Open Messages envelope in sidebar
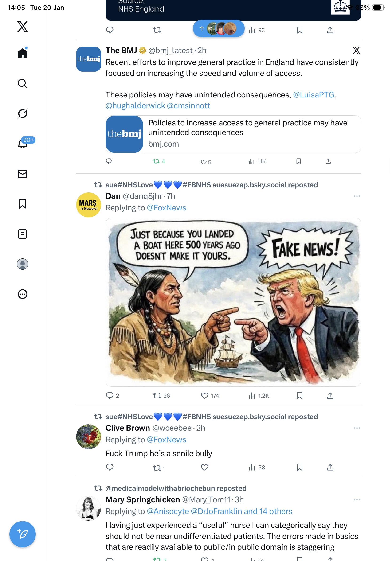Viewport: 392px width, 561px height. tap(23, 174)
